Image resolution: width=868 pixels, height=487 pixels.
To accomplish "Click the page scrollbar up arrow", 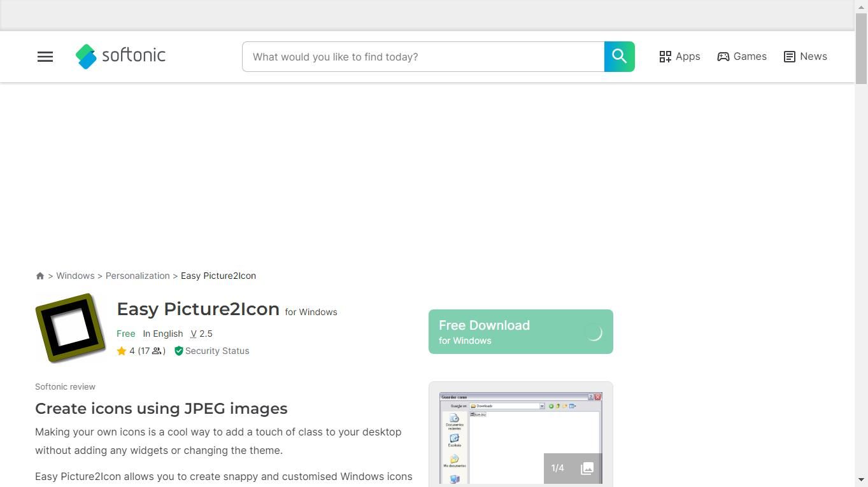I will (861, 6).
